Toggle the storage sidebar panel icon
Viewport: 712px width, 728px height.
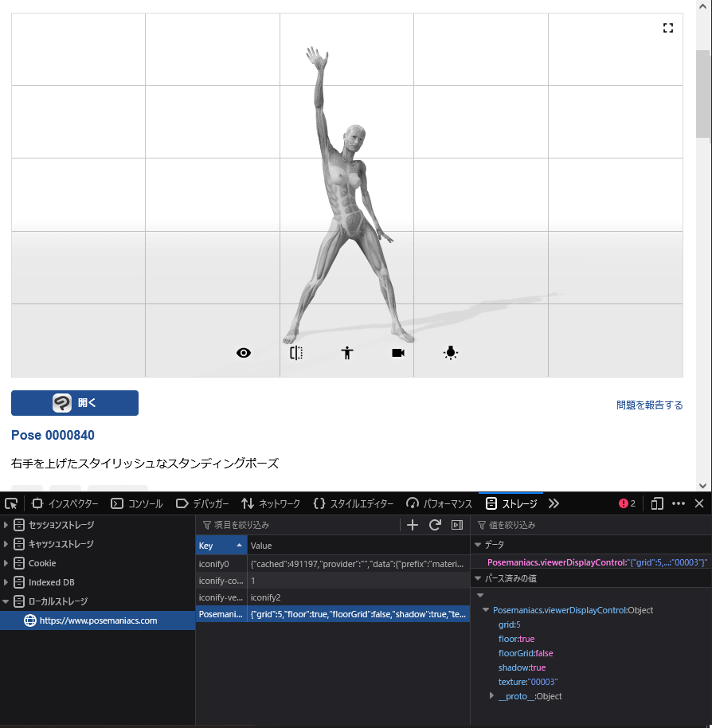point(457,525)
